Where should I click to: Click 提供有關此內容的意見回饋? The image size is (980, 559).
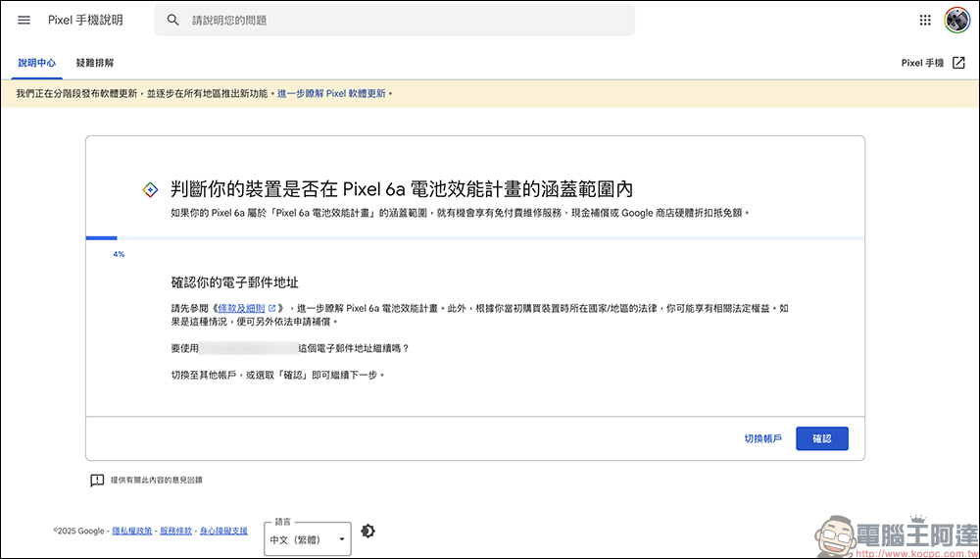[x=156, y=481]
